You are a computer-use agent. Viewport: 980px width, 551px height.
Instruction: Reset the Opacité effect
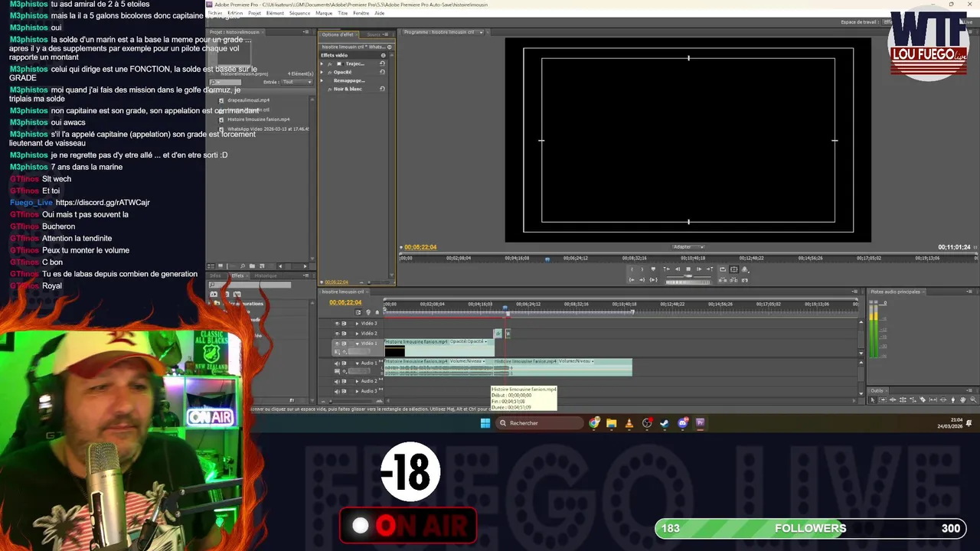pyautogui.click(x=382, y=72)
